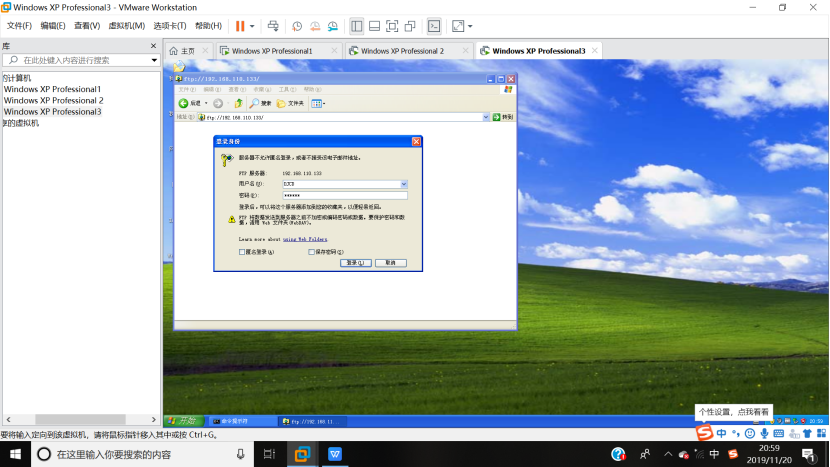Click the 文件夹 folders toolbar button

point(290,103)
